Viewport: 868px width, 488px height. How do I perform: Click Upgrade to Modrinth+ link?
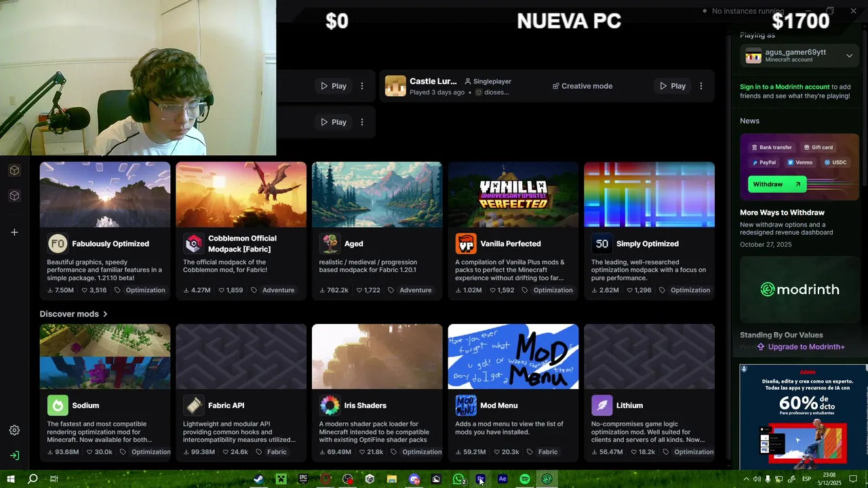coord(801,346)
